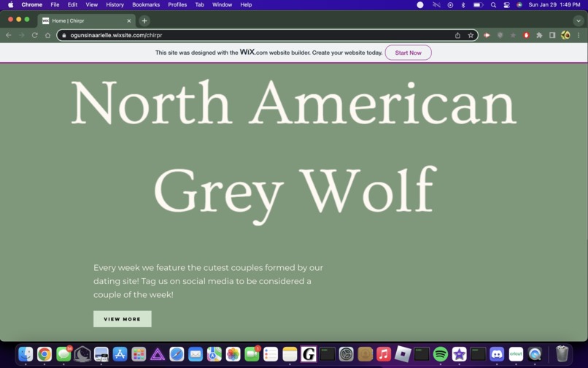Click the red stop-hand extension icon

point(526,35)
